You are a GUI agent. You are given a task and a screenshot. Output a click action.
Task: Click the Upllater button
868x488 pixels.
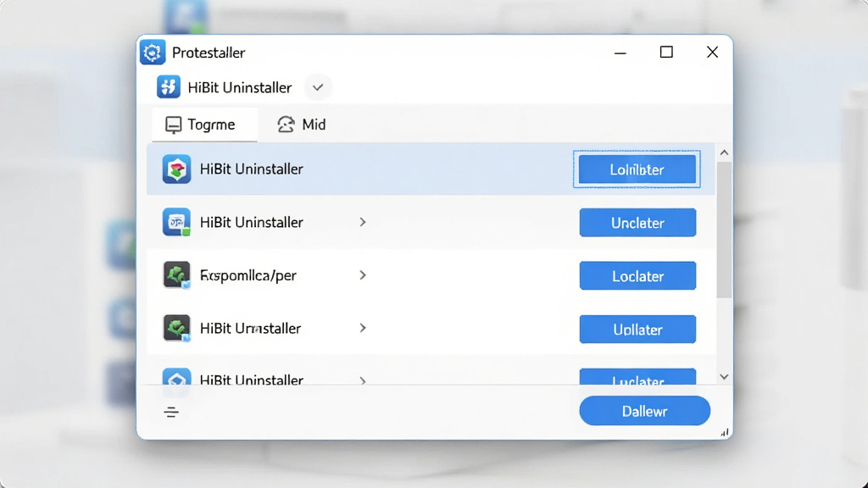pos(637,330)
